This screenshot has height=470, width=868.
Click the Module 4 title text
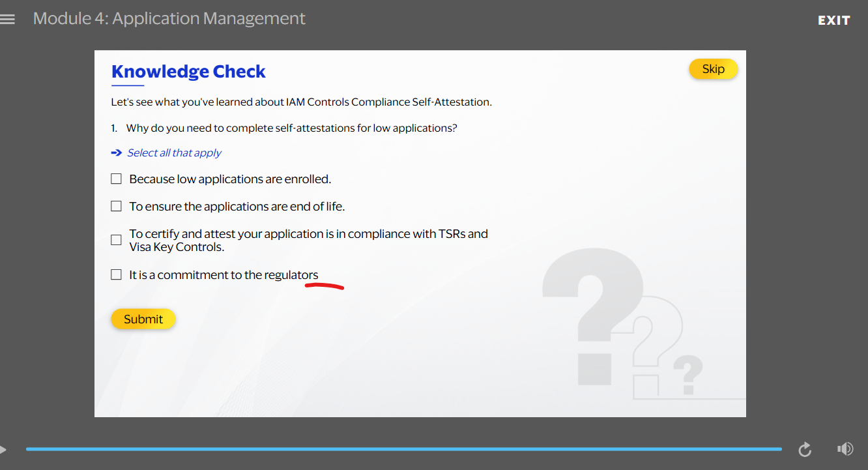[169, 18]
